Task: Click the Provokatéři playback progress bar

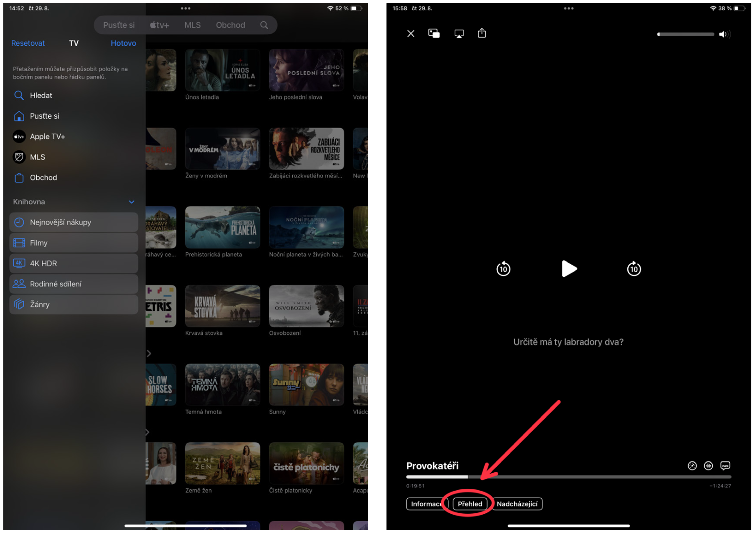Action: [568, 477]
